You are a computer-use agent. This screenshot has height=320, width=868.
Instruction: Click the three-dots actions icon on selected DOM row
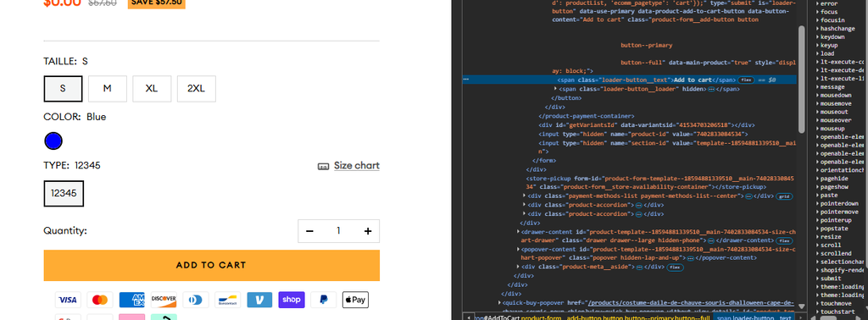pyautogui.click(x=466, y=80)
